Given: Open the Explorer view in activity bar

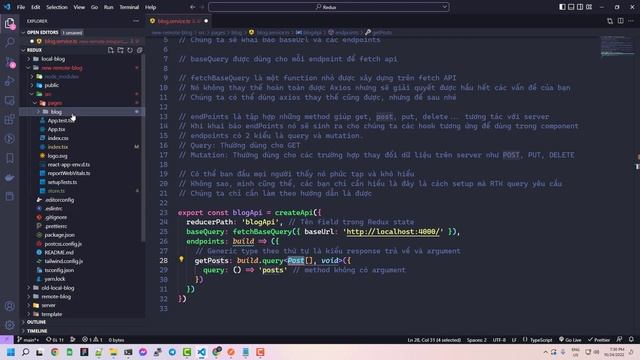Looking at the screenshot, I should 10,23.
